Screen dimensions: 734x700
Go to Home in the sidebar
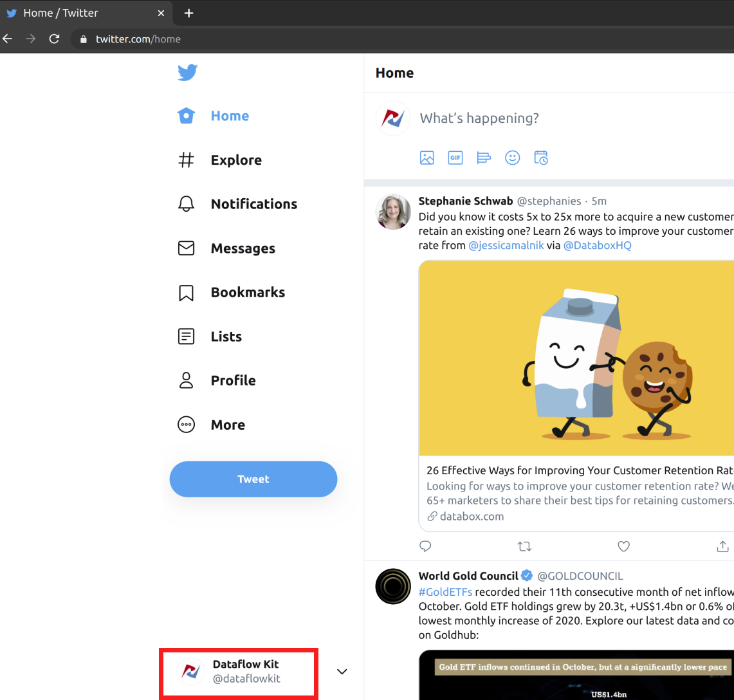coord(214,116)
